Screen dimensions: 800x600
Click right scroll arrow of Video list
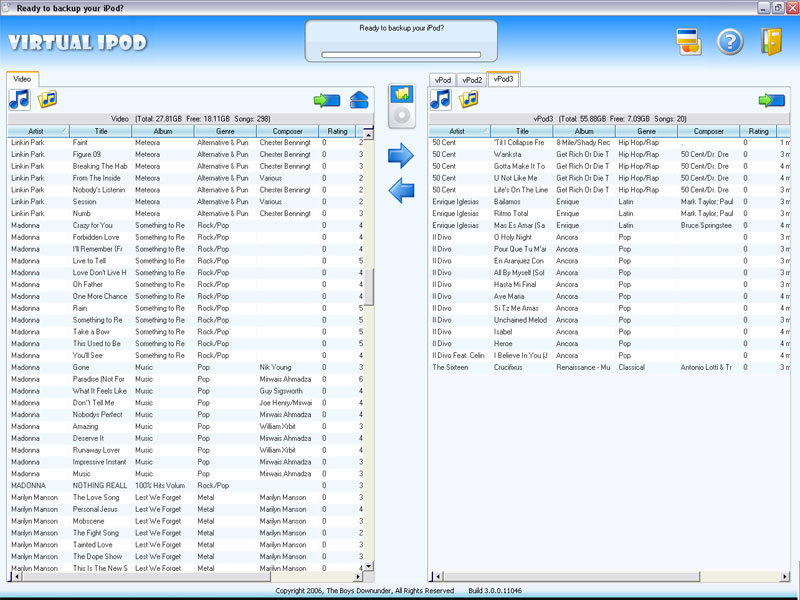[x=358, y=577]
